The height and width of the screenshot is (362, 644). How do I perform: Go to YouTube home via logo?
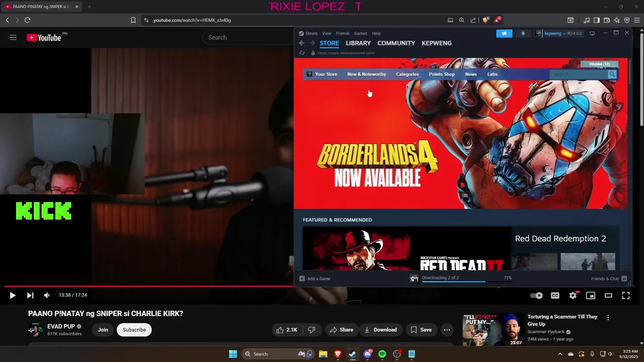point(44,37)
